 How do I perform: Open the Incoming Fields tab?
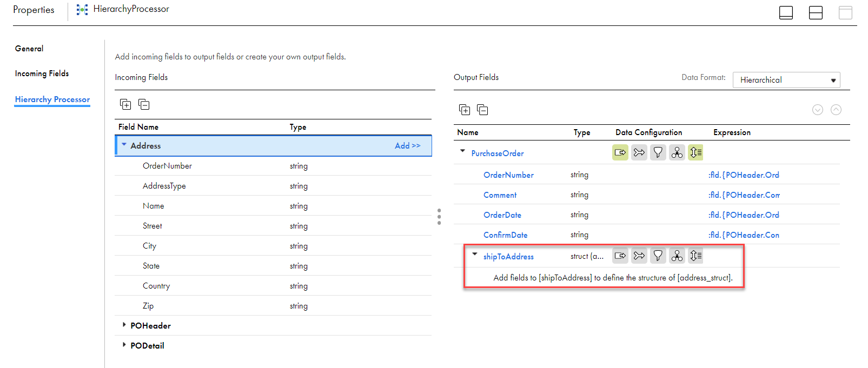coord(42,73)
